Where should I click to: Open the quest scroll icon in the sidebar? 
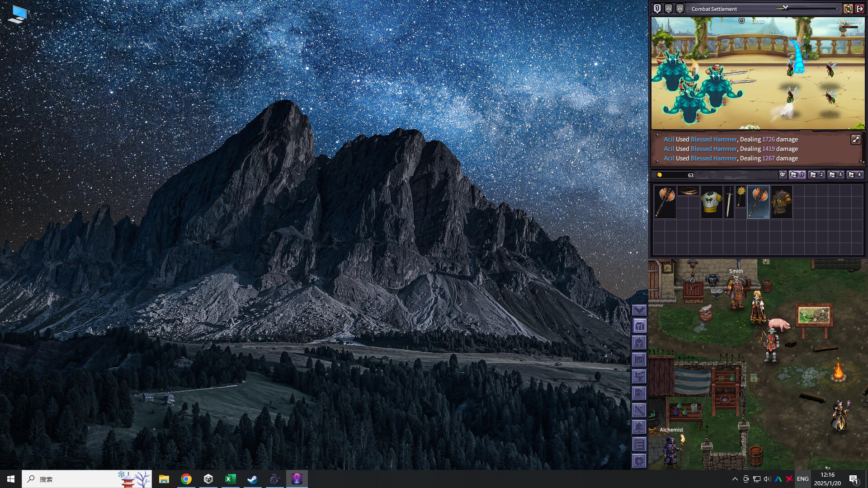(639, 359)
